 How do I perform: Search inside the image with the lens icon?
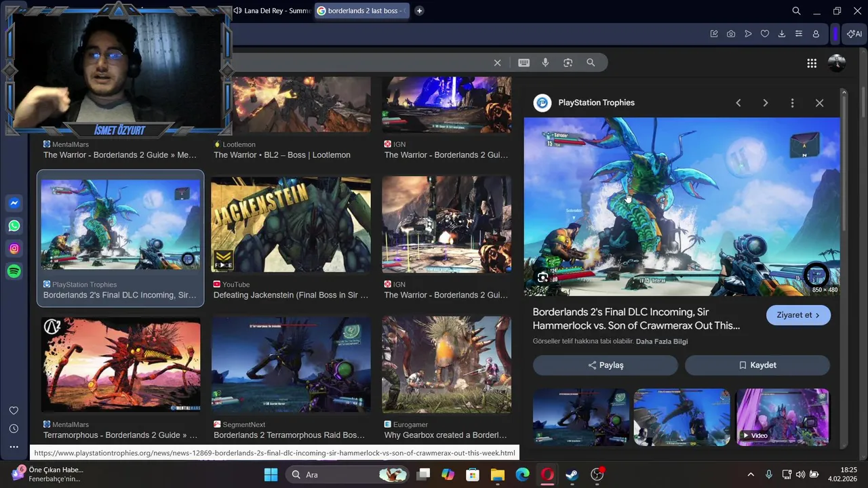(x=542, y=277)
